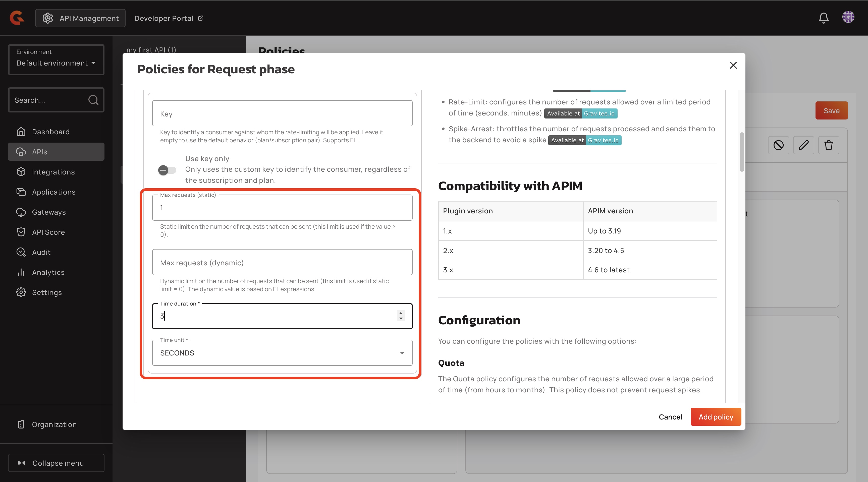Click the delete trash icon
The image size is (868, 482).
pyautogui.click(x=829, y=145)
